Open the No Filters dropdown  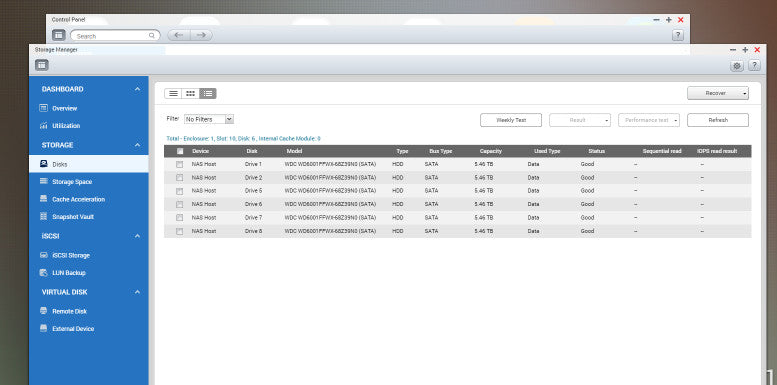click(x=209, y=119)
